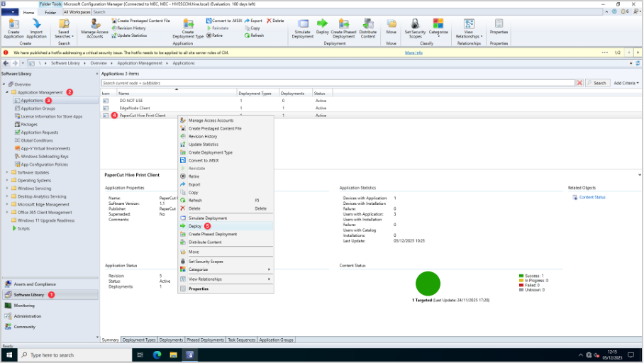Select Deploy in the context menu
The height and width of the screenshot is (363, 644).
pos(195,226)
